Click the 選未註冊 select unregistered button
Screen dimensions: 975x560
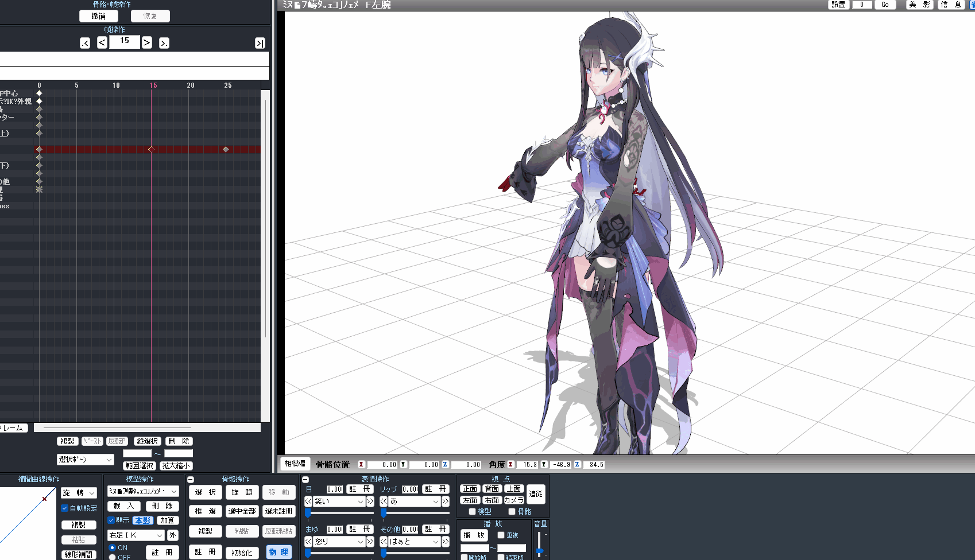[279, 511]
